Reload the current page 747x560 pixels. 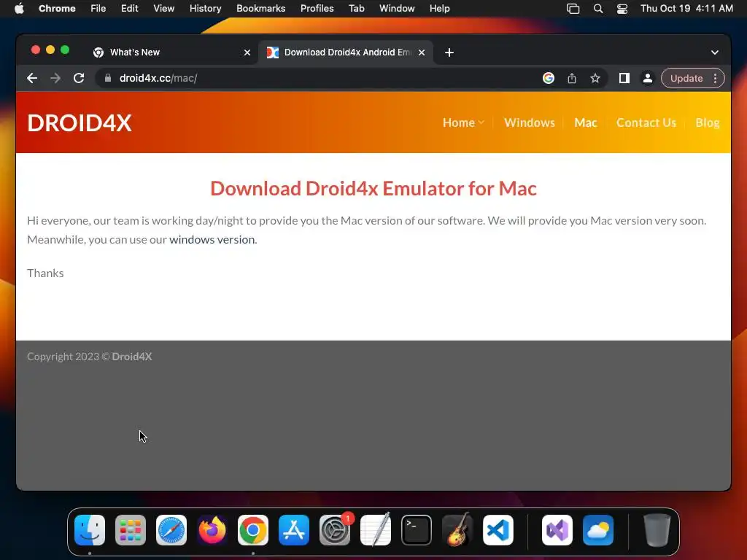point(79,78)
